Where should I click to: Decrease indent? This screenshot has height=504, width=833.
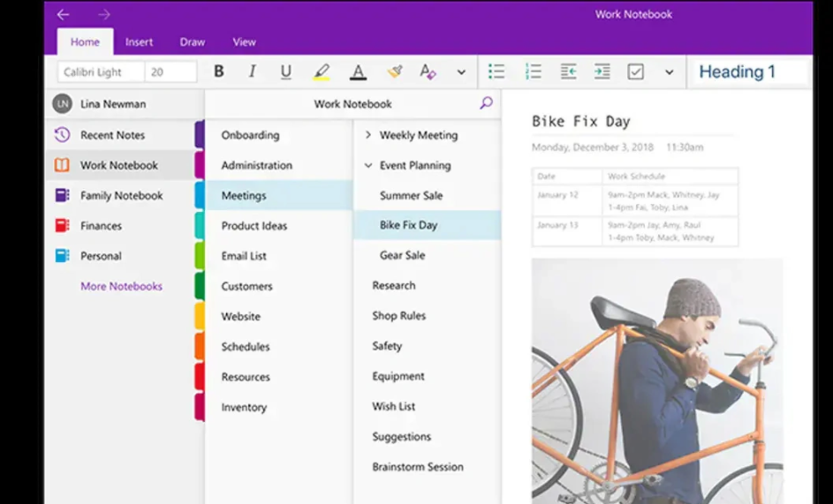(568, 71)
